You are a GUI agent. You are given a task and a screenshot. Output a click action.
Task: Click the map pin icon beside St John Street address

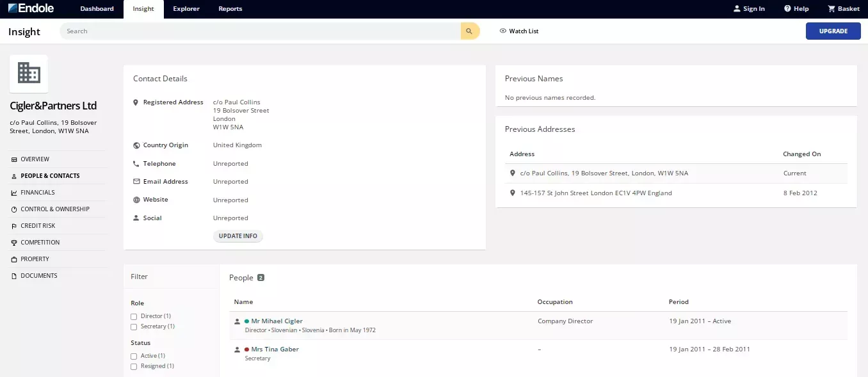click(512, 193)
